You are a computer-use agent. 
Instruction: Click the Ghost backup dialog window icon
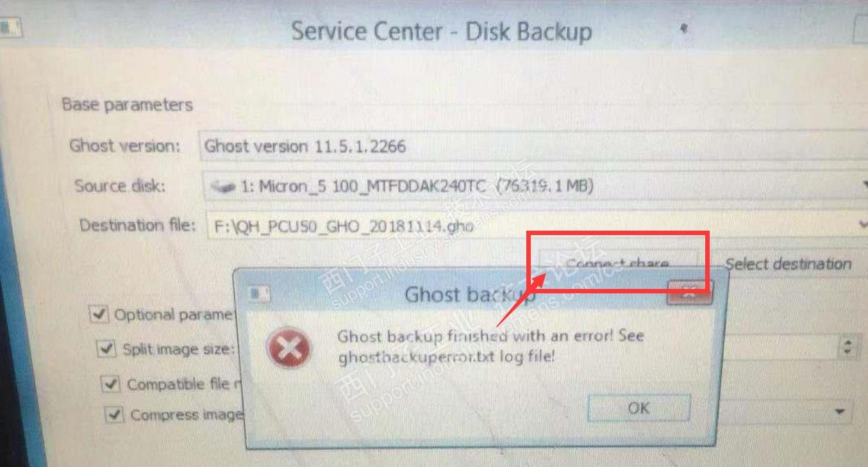[260, 295]
